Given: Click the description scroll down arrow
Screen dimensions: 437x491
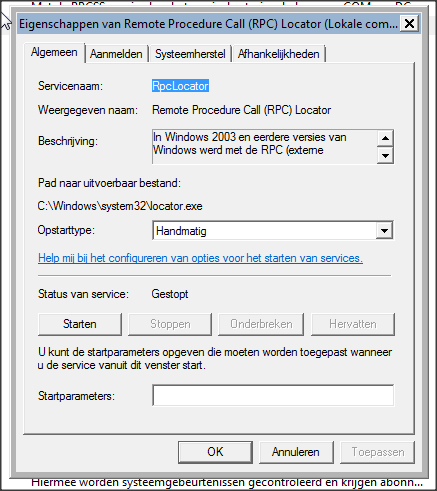Looking at the screenshot, I should [385, 155].
